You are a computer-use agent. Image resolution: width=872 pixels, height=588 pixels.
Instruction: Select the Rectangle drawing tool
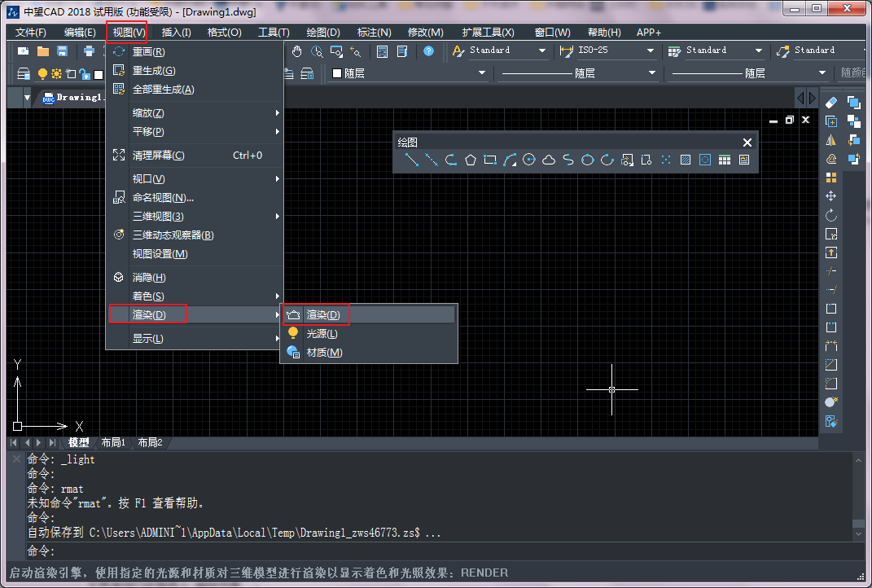(489, 160)
